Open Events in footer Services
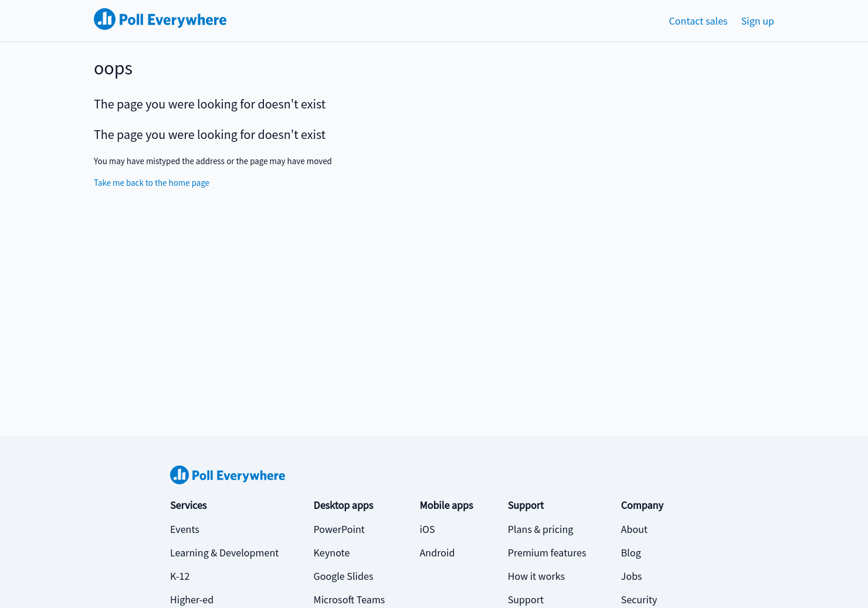Viewport: 868px width, 608px height. pos(185,529)
